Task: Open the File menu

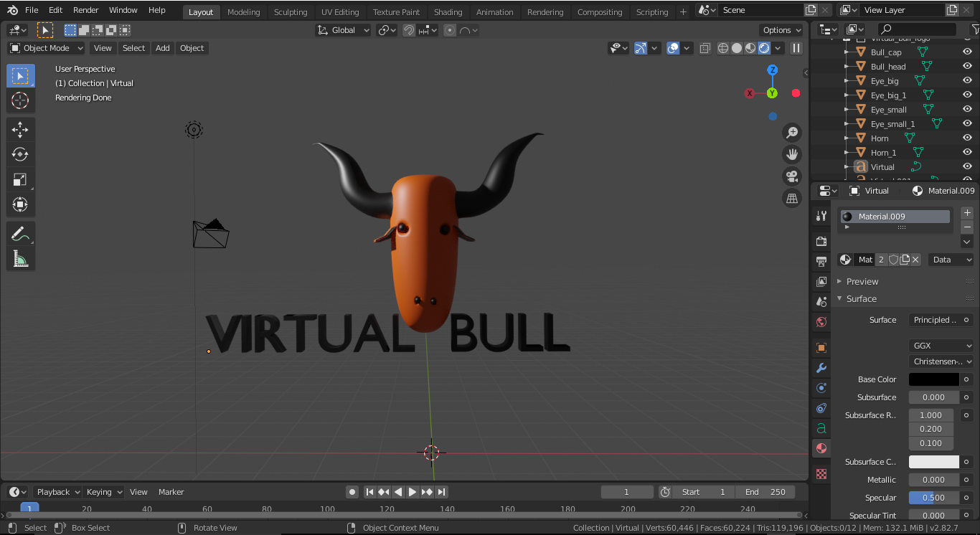Action: point(32,10)
